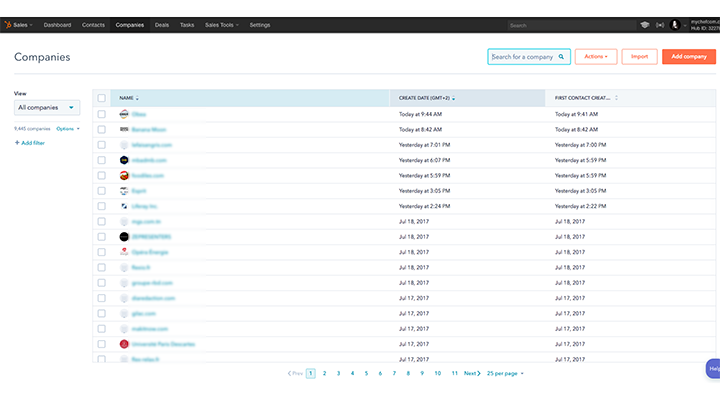
Task: Click logo of company created Yesterday 6:07 PM
Action: 124,160
